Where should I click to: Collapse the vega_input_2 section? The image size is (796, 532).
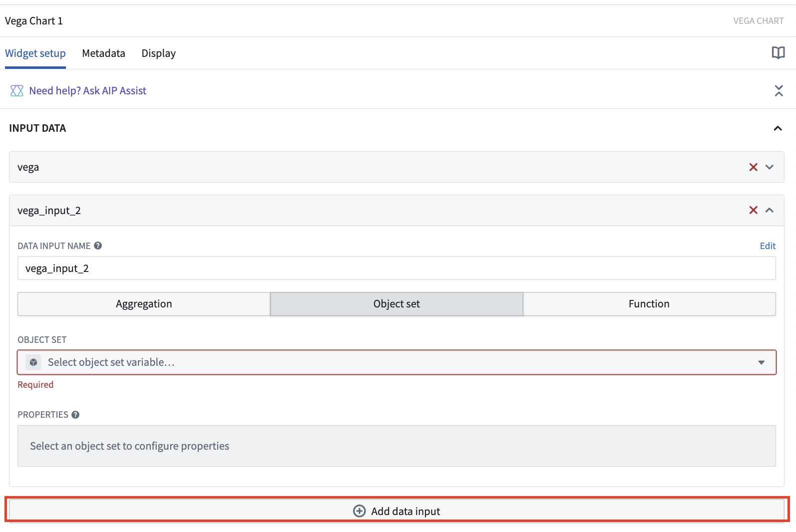tap(770, 210)
